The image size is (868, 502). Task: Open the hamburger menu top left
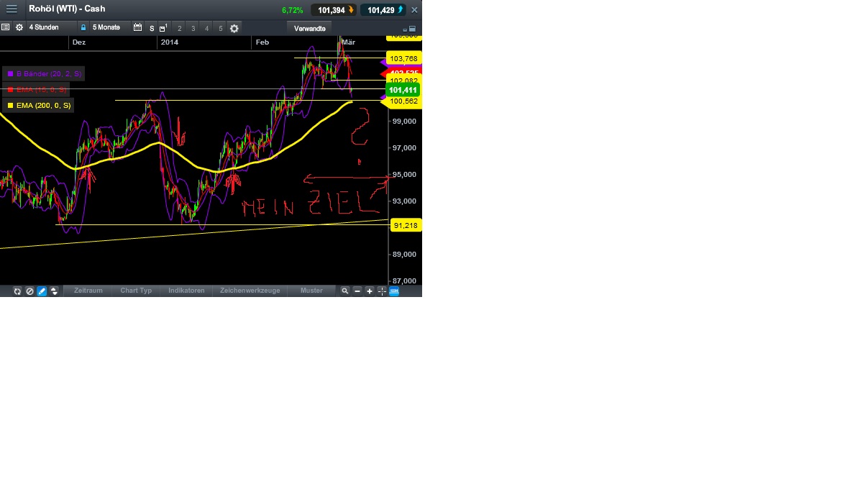click(x=11, y=9)
